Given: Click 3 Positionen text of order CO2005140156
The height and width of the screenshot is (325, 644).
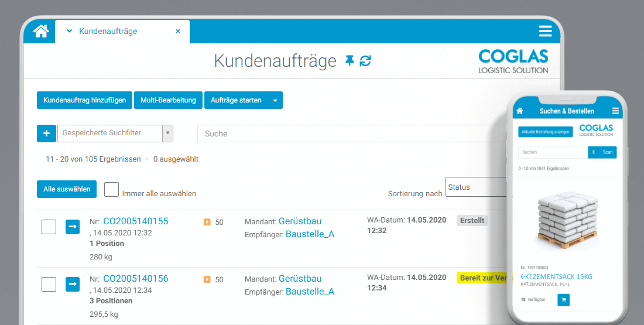Looking at the screenshot, I should (x=111, y=301).
